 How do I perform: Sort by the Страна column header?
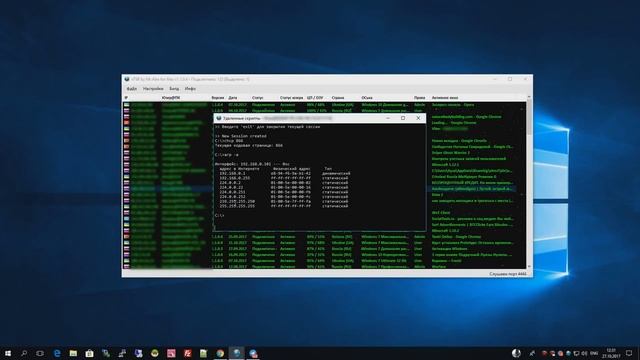[338, 98]
